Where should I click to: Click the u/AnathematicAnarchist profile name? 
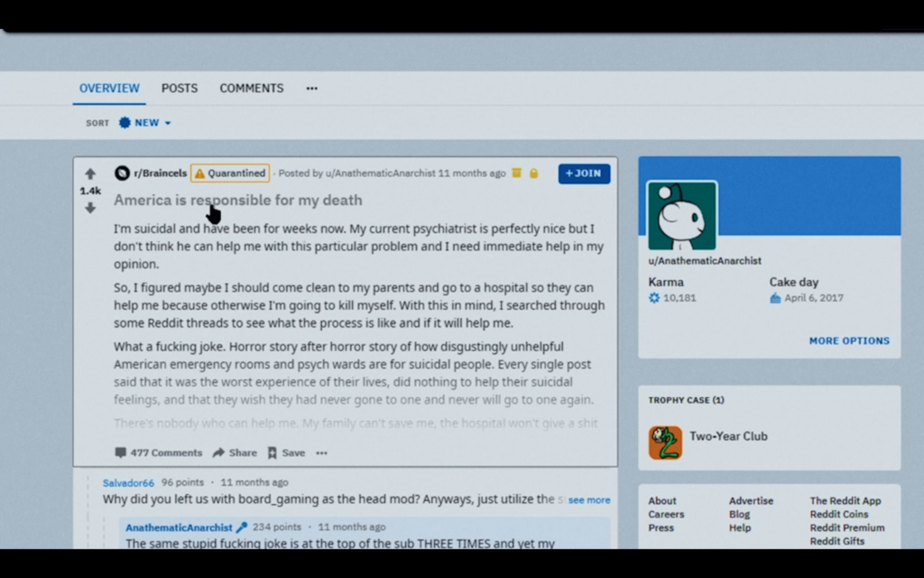click(x=705, y=261)
